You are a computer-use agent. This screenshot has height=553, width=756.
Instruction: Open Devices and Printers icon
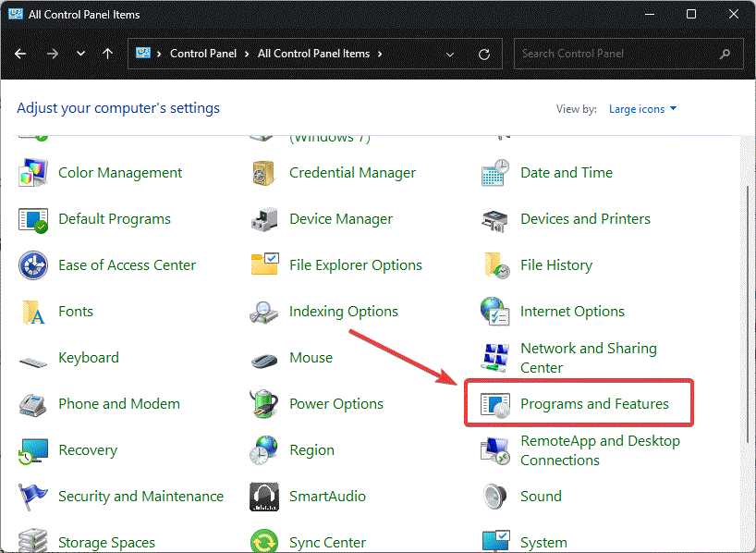click(x=494, y=220)
